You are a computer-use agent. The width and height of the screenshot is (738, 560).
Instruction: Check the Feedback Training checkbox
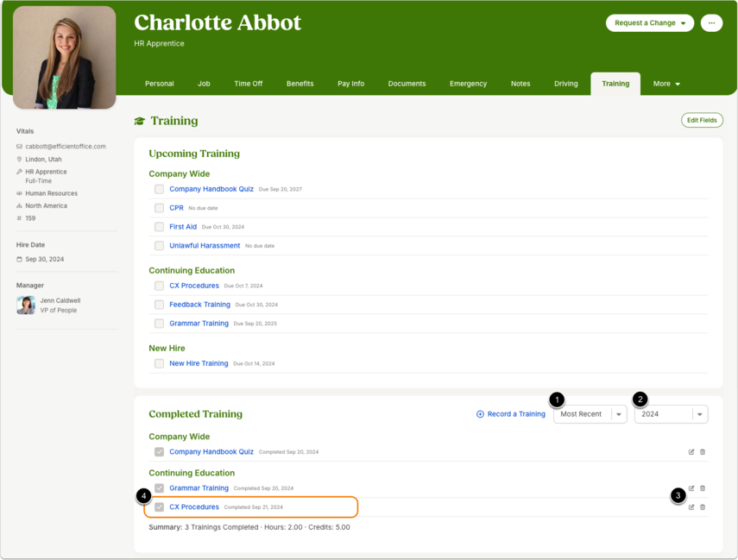pos(159,305)
